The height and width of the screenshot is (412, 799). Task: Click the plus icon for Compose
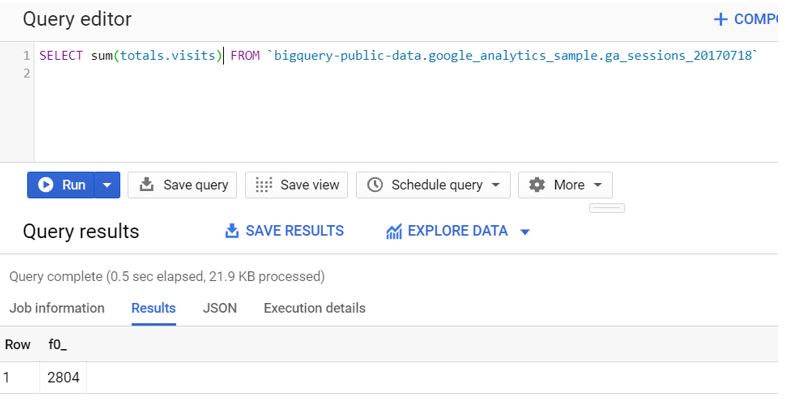tap(720, 19)
